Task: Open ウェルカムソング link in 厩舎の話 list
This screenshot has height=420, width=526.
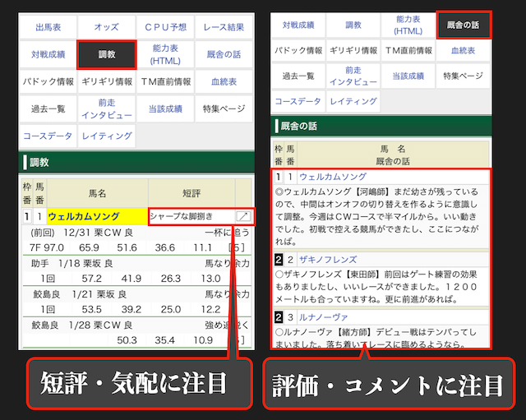Action: pyautogui.click(x=333, y=177)
